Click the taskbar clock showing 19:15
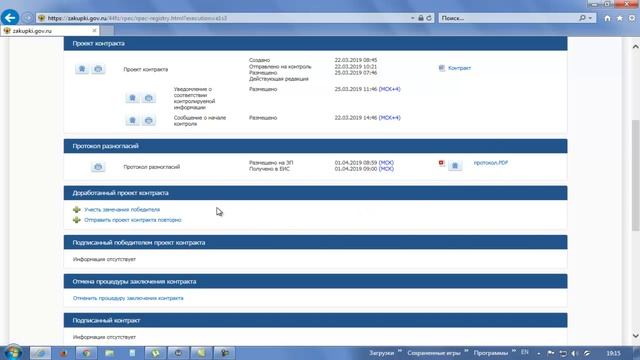The width and height of the screenshot is (640, 360). tap(613, 353)
